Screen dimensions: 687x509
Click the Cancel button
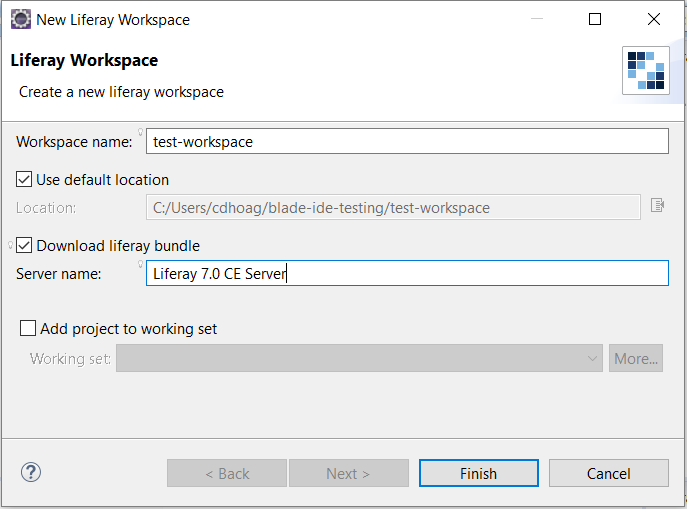tap(609, 473)
